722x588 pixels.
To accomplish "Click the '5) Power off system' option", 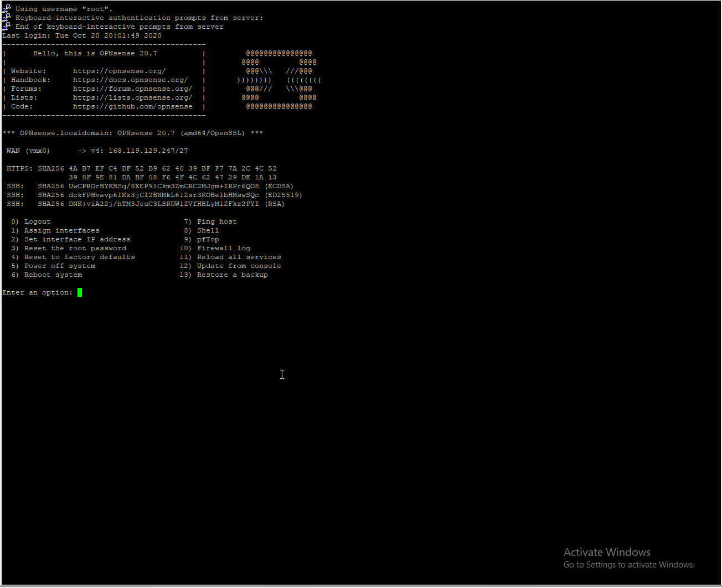I will tap(53, 266).
